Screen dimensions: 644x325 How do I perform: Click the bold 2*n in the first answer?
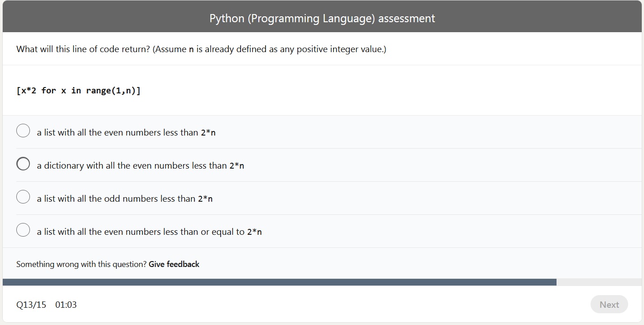(209, 132)
